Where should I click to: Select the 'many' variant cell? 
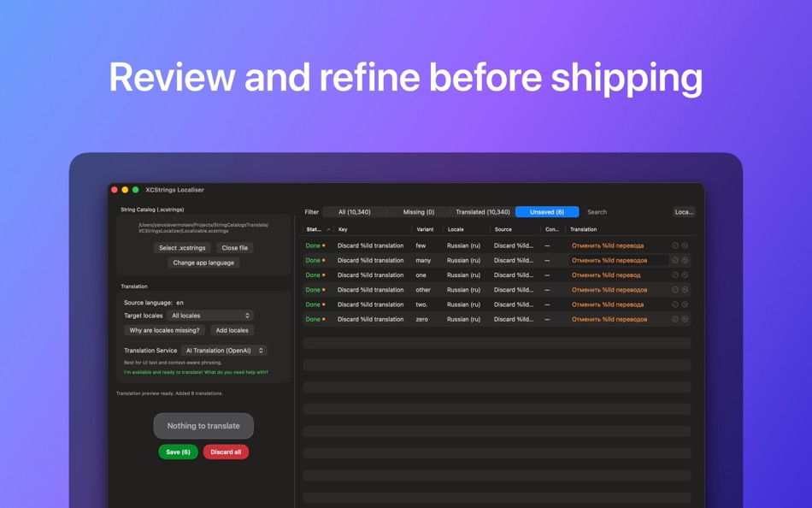(x=423, y=260)
